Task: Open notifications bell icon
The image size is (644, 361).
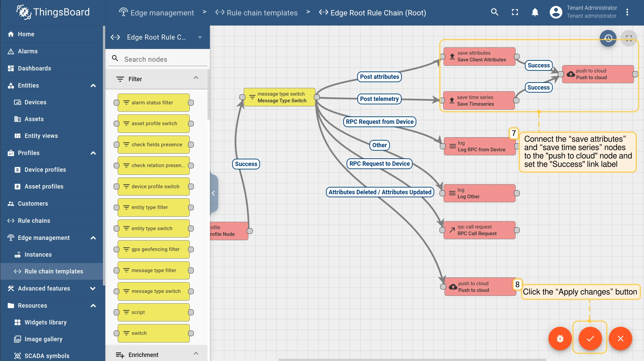Action: click(535, 12)
